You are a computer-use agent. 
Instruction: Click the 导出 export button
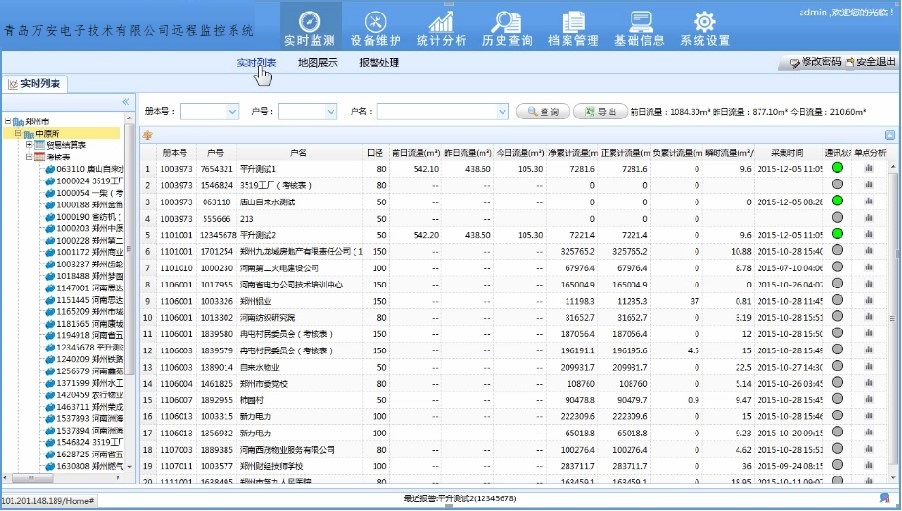click(x=599, y=111)
